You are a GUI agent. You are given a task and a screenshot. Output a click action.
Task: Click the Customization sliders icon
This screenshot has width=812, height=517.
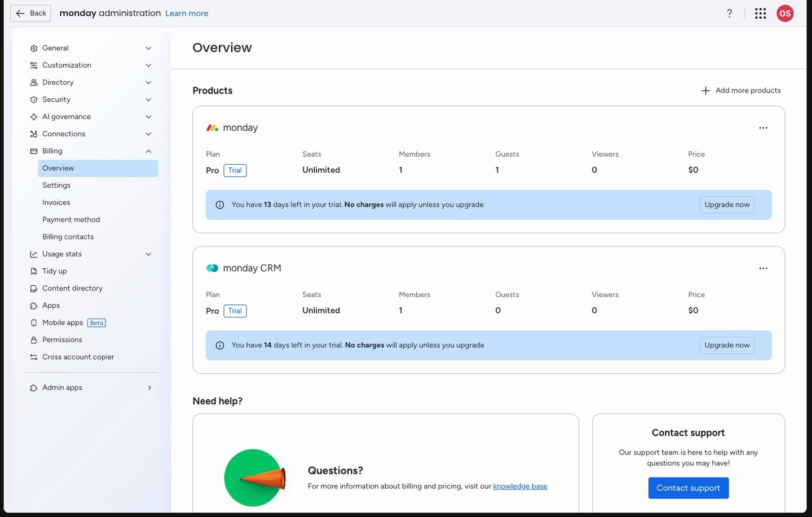coord(34,65)
